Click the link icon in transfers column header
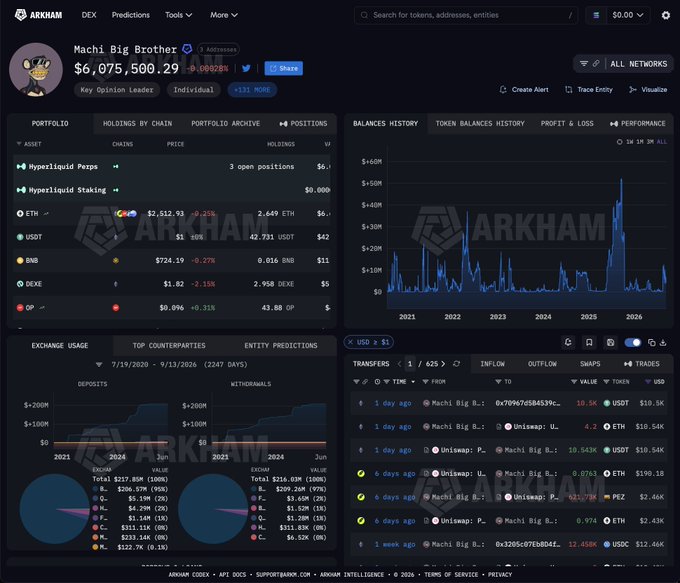The width and height of the screenshot is (680, 583). pyautogui.click(x=365, y=382)
